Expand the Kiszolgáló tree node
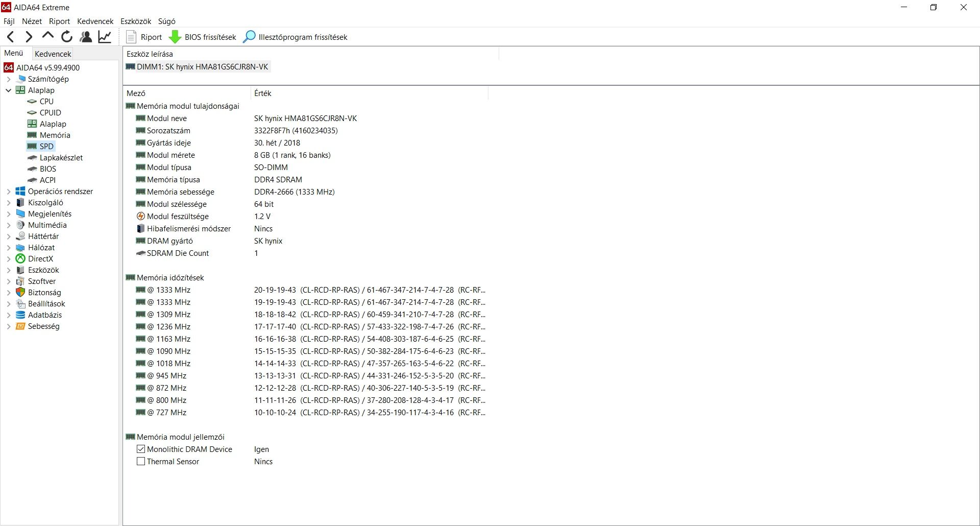Screen dimensions: 980x526 (9, 203)
